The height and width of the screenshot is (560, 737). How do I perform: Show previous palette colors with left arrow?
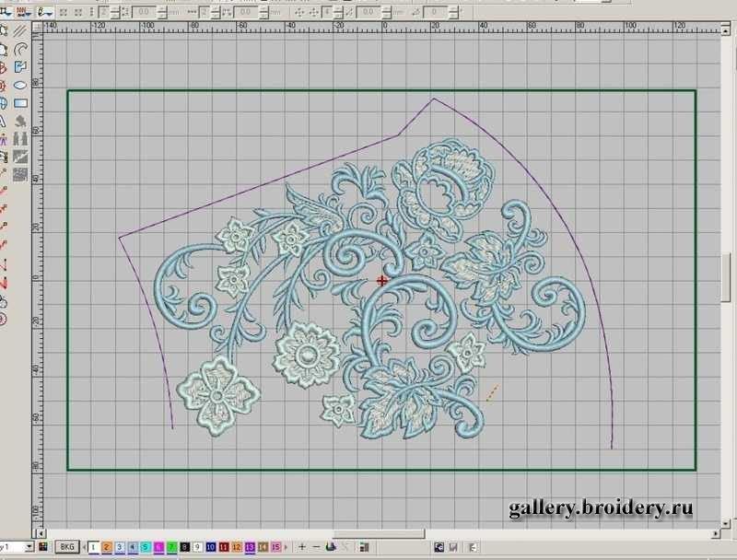pos(84,547)
